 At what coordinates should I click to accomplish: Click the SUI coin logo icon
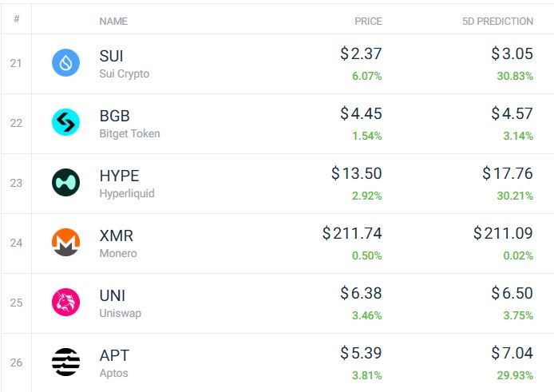[x=65, y=63]
